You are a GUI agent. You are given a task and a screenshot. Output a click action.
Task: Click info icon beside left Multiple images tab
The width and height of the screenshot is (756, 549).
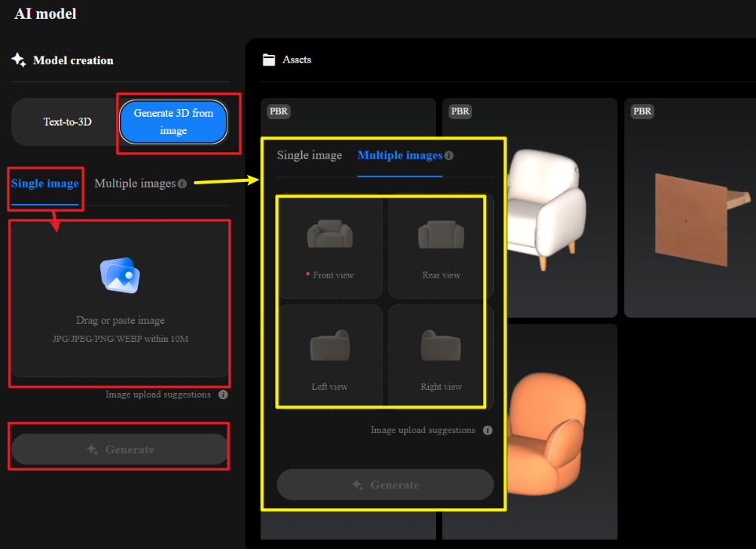pyautogui.click(x=182, y=184)
